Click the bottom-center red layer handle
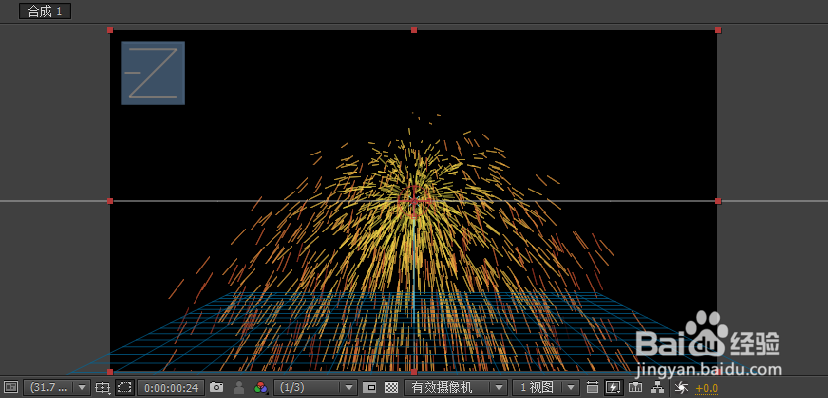This screenshot has height=398, width=828. point(414,372)
